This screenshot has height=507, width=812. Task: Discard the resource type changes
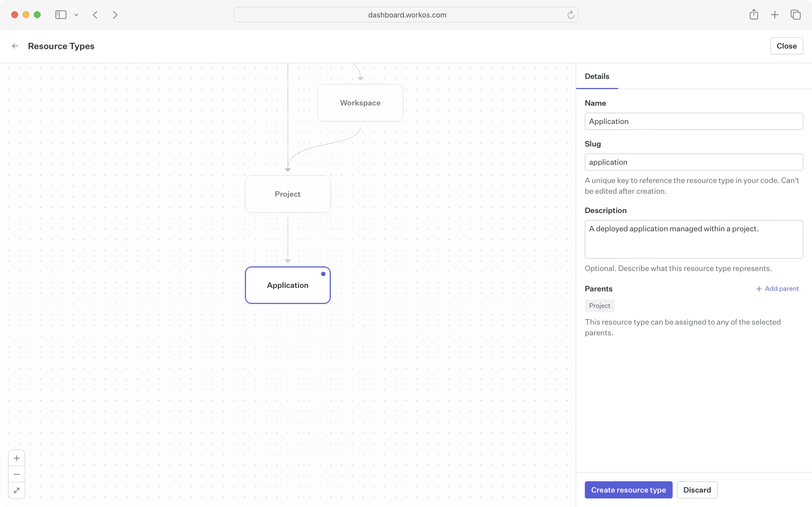697,490
